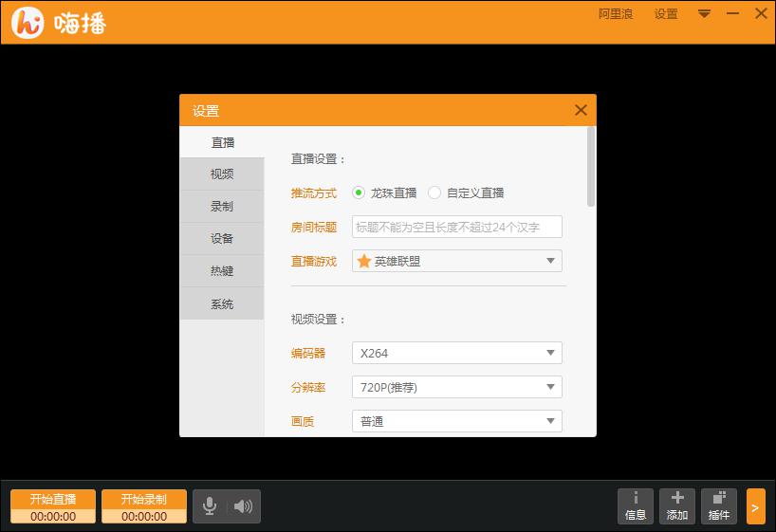The height and width of the screenshot is (532, 776).
Task: Switch to the 热键 settings tab
Action: coord(222,271)
